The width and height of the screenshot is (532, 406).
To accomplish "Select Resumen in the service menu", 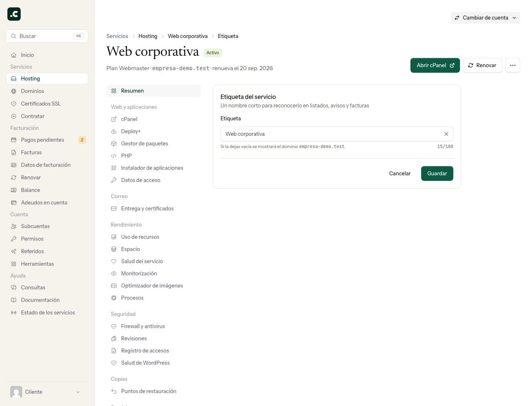I will point(154,91).
